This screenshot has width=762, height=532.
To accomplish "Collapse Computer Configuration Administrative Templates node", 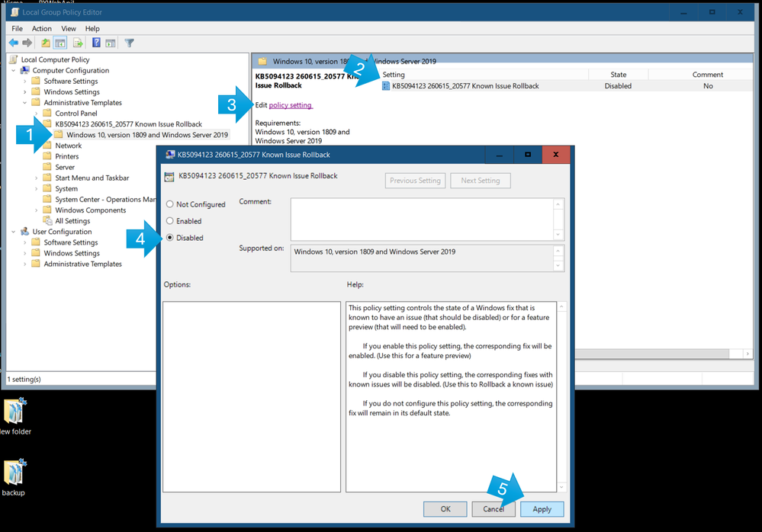I will point(24,102).
